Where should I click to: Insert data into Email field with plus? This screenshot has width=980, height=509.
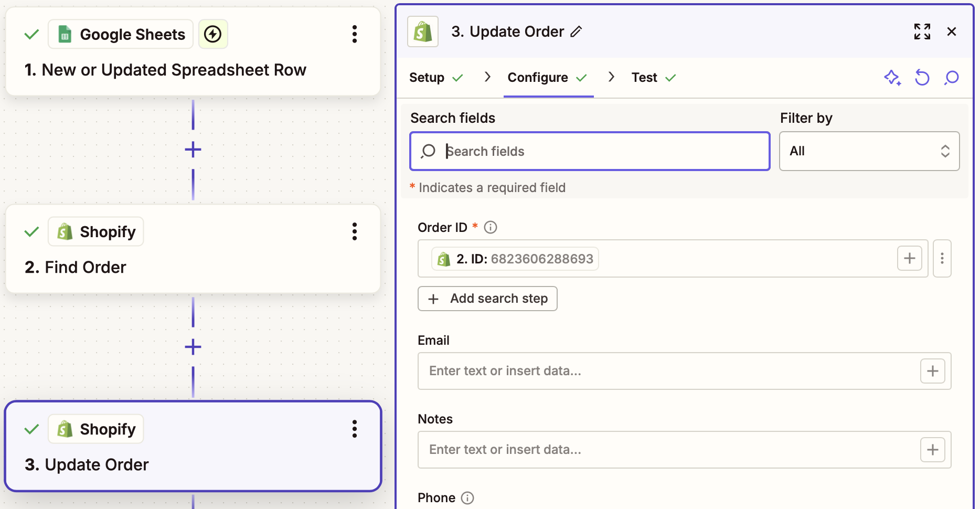click(933, 371)
